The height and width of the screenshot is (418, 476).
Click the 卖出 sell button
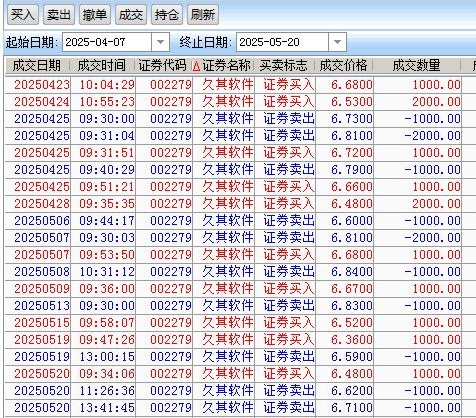pos(59,15)
